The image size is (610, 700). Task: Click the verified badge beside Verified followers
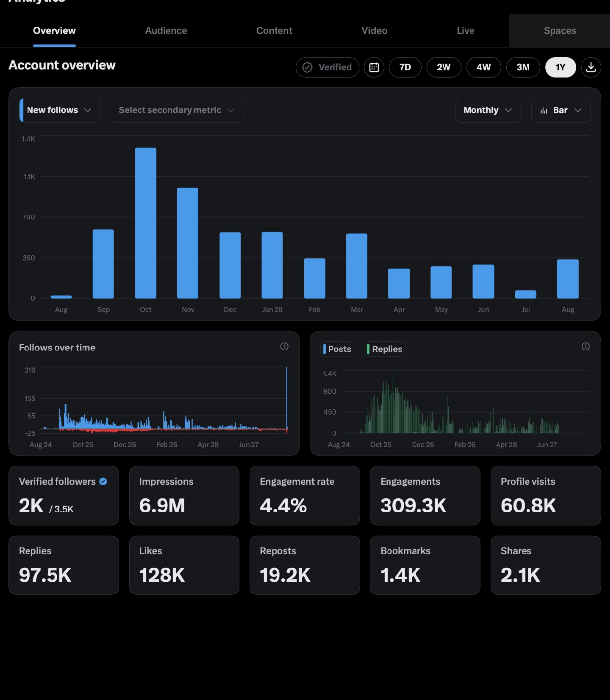point(103,482)
